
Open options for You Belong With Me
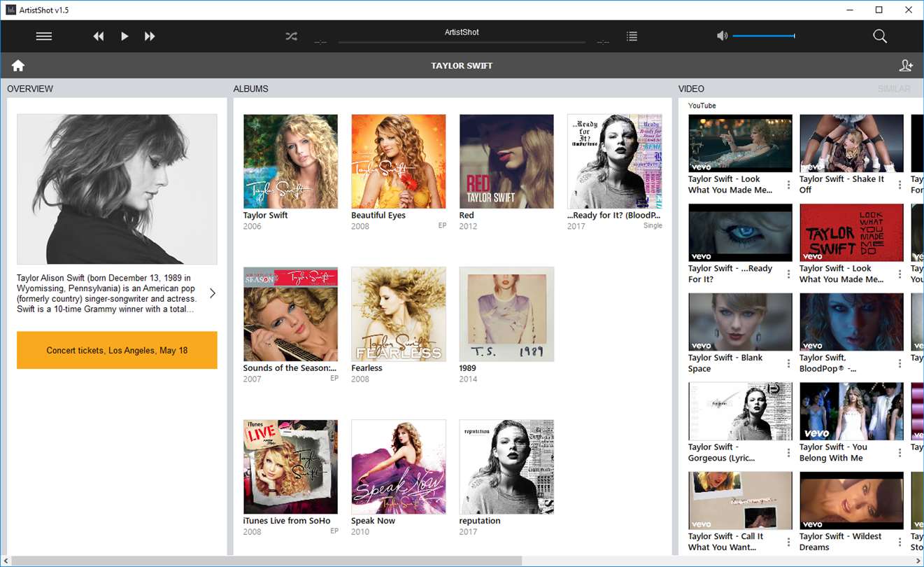tap(900, 452)
